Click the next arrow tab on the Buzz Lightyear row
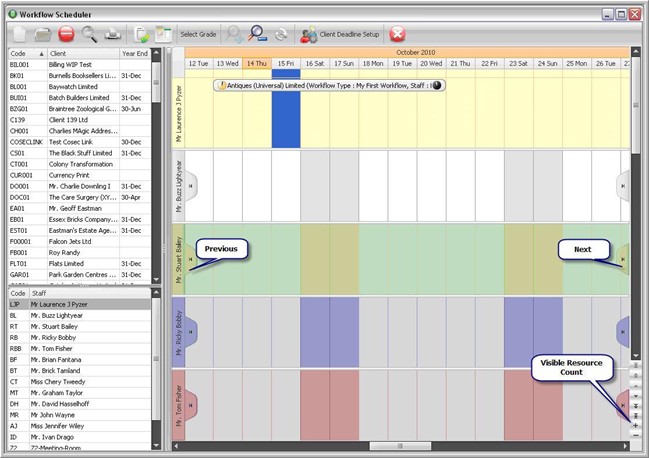 (x=623, y=186)
